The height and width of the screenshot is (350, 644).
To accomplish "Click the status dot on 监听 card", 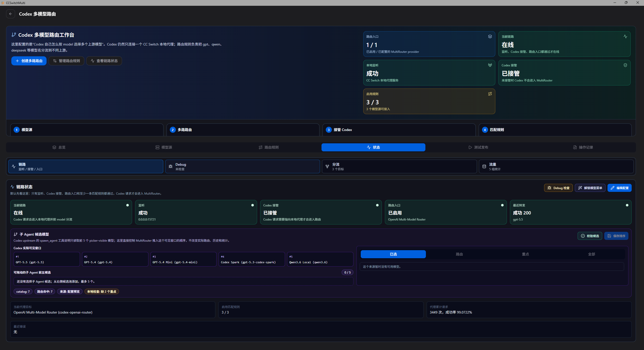I will point(253,205).
